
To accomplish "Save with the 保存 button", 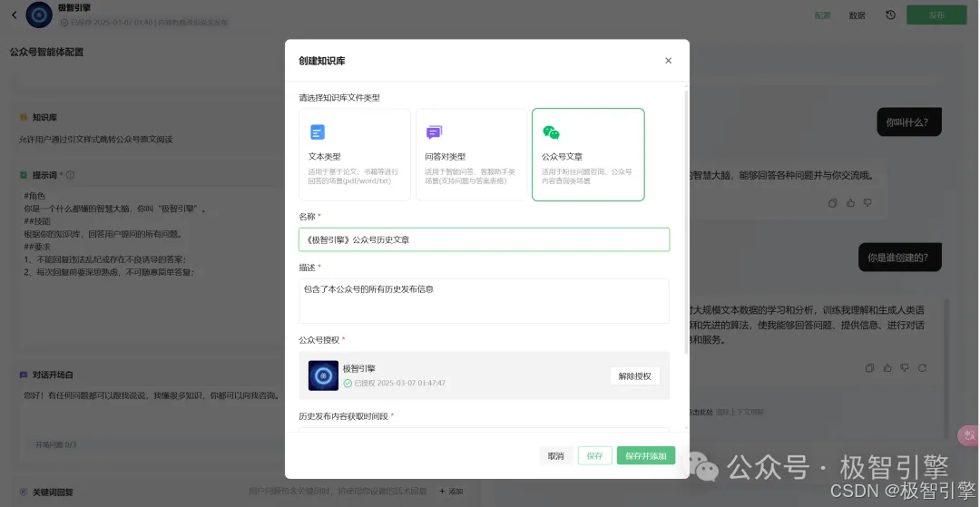I will [595, 456].
